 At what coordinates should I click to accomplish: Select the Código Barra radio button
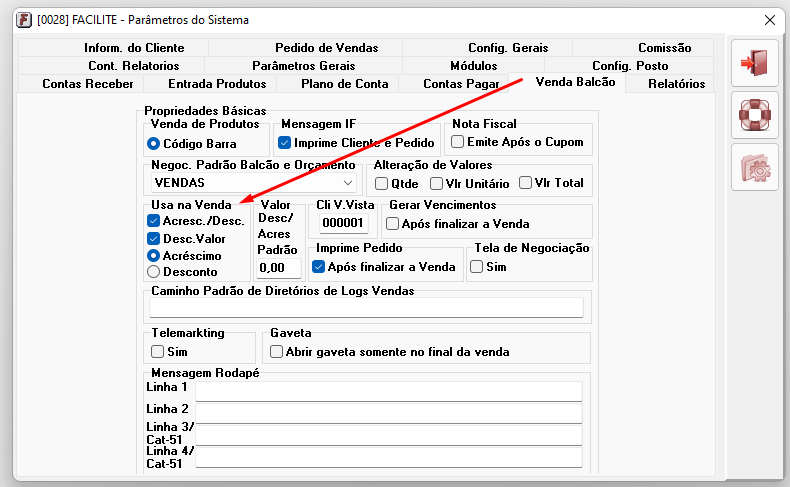pyautogui.click(x=191, y=144)
